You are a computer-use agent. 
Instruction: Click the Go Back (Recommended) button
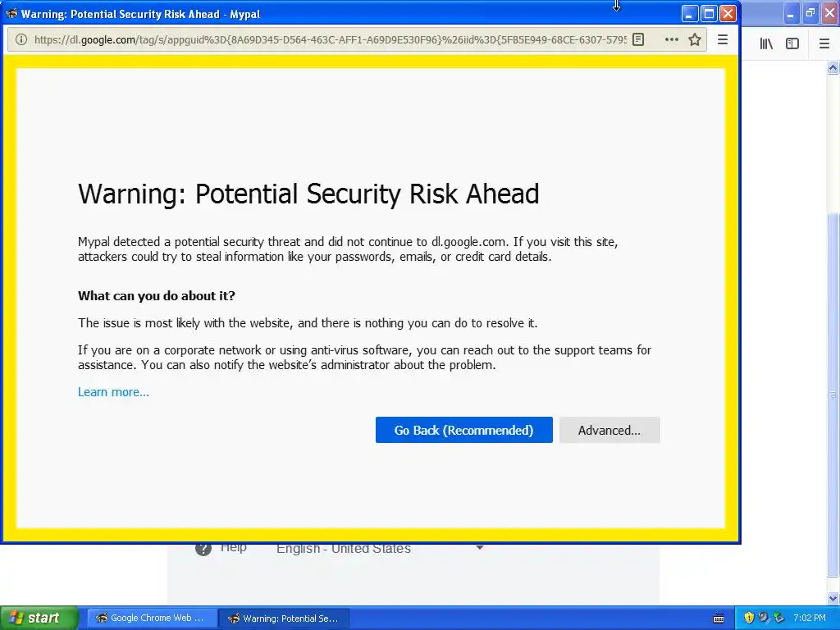point(464,430)
